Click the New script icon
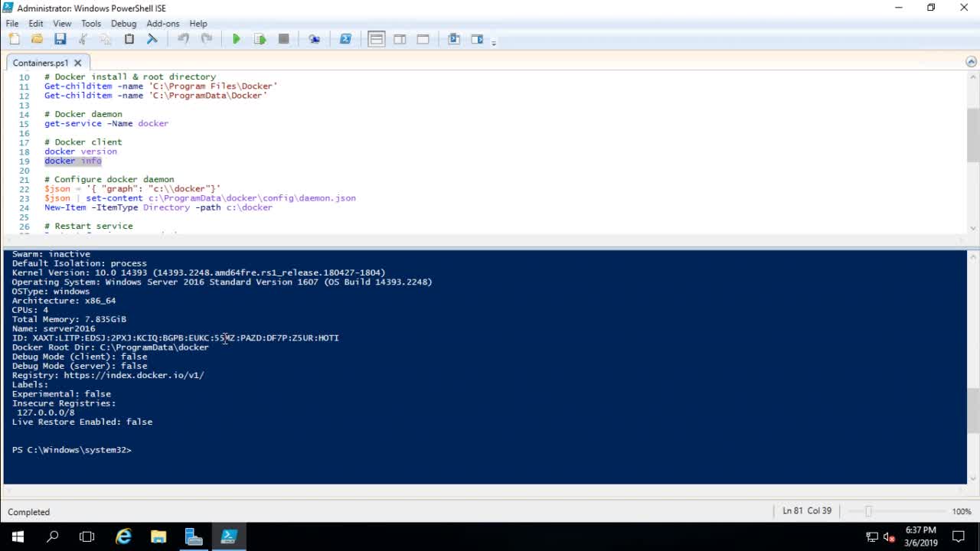980x551 pixels. 15,39
